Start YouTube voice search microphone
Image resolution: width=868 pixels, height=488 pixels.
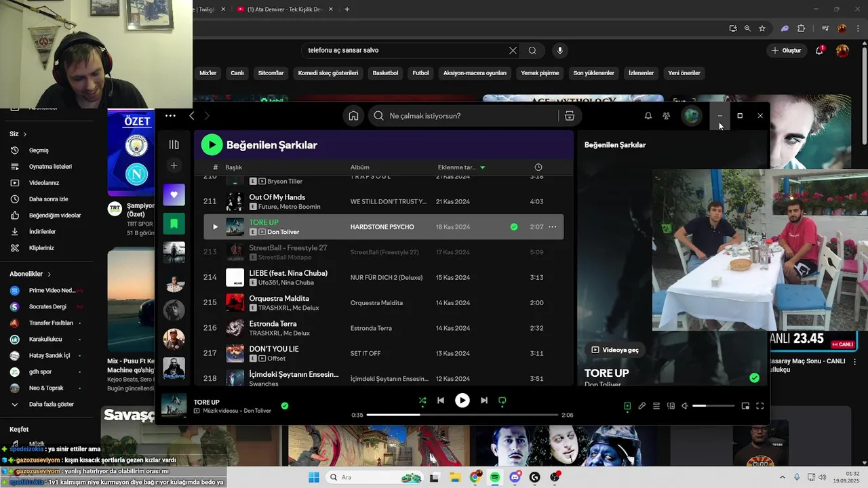tap(559, 50)
